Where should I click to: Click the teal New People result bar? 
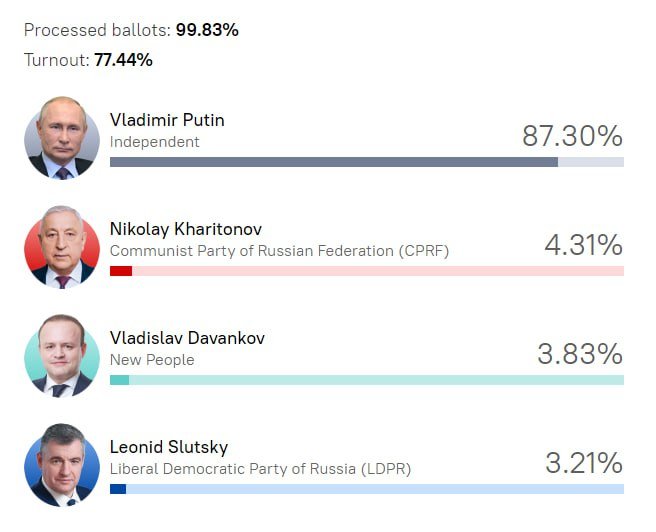[x=119, y=380]
